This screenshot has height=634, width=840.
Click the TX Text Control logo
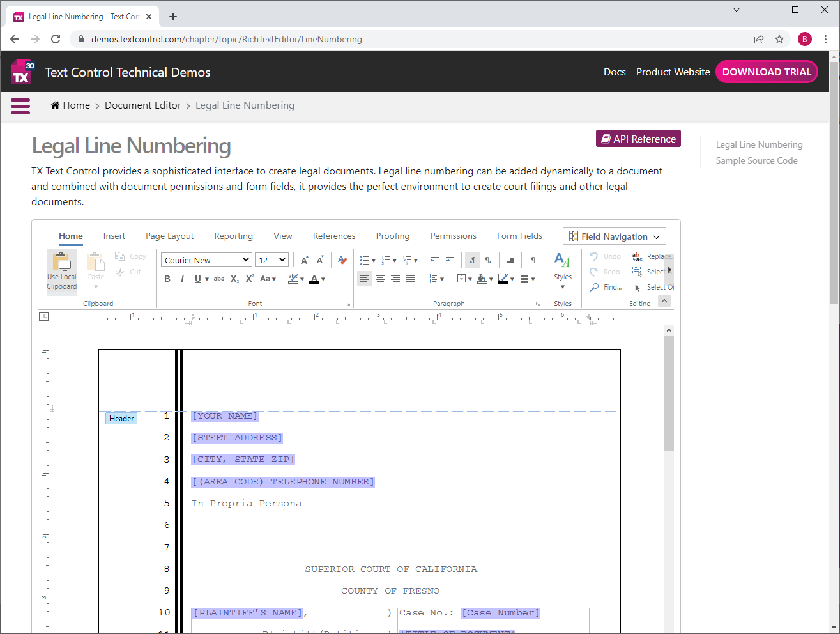pos(22,72)
